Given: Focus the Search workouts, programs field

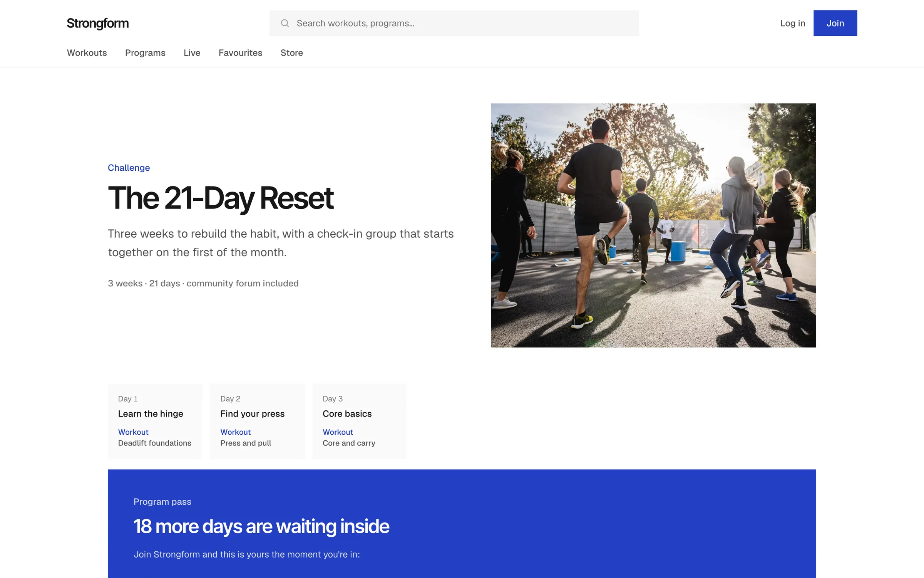Looking at the screenshot, I should click(454, 23).
